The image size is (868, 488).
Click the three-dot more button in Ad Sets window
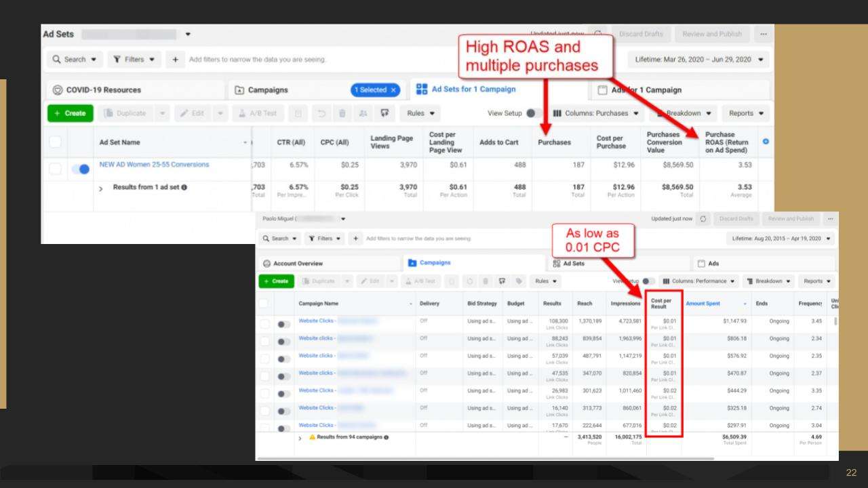764,34
